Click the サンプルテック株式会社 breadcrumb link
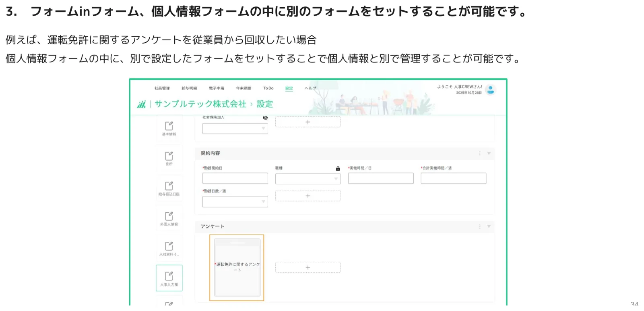Screen dimensions: 644x311 click(200, 104)
